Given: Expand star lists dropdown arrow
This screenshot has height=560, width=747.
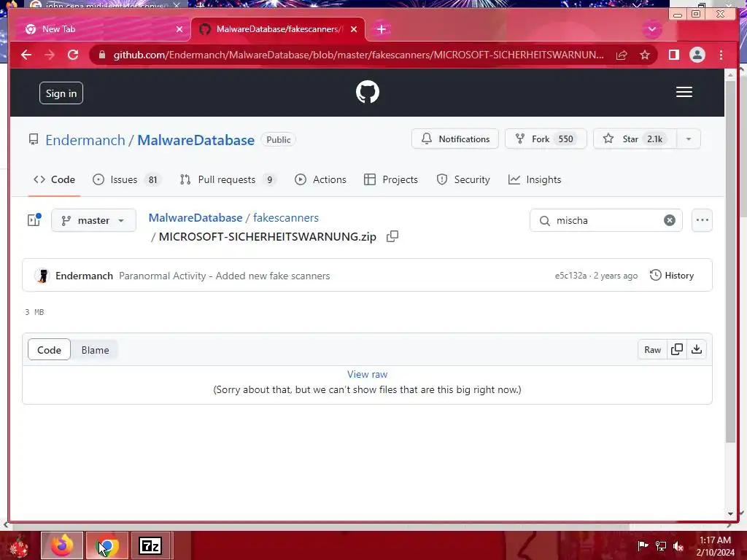Looking at the screenshot, I should (689, 139).
